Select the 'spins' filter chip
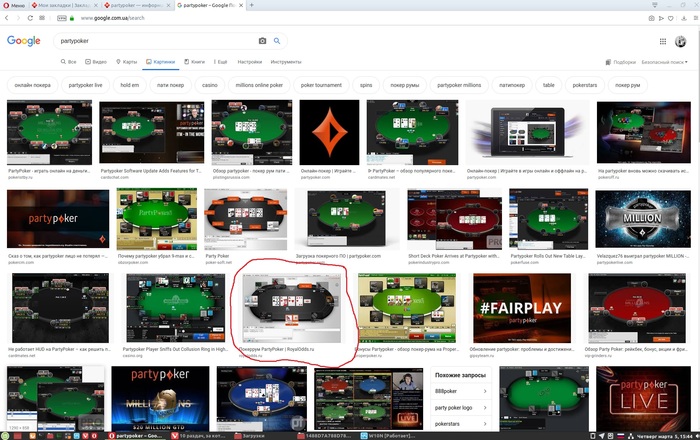This screenshot has width=700, height=440. (x=366, y=85)
